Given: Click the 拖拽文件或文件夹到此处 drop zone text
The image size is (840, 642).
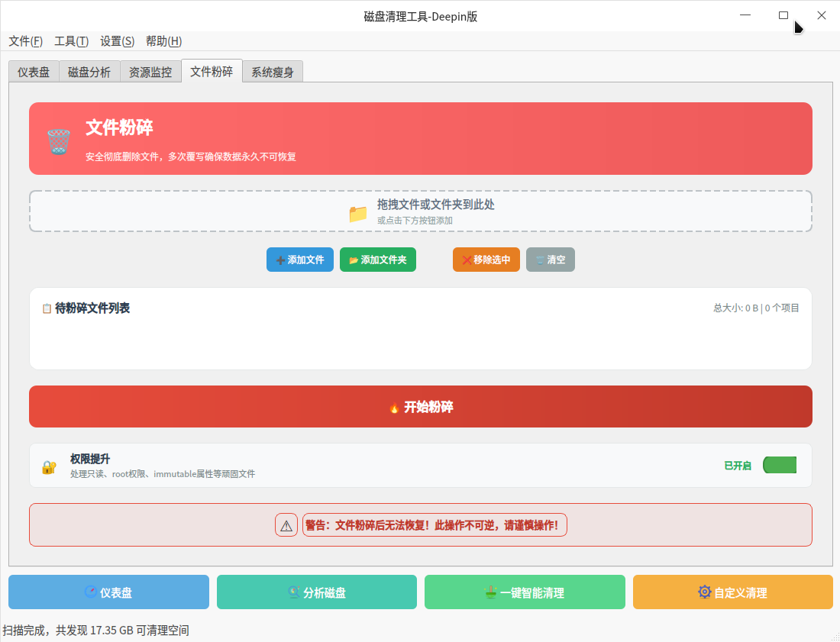Looking at the screenshot, I should click(x=435, y=205).
